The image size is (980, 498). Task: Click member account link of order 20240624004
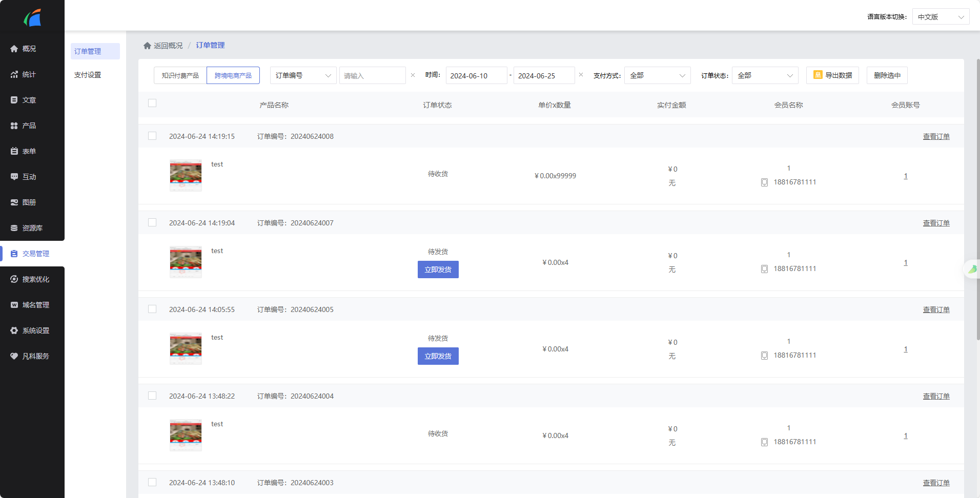906,435
